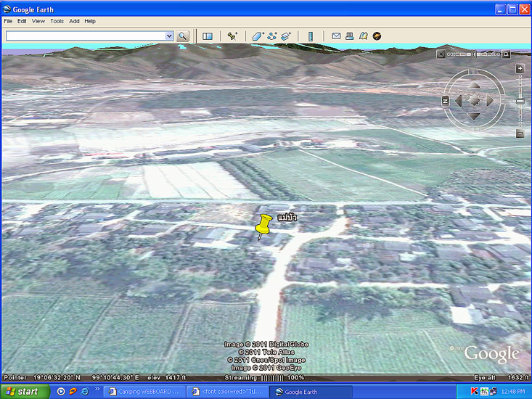This screenshot has height=399, width=532.
Task: Add an image overlay from toolbar
Action: click(x=286, y=36)
